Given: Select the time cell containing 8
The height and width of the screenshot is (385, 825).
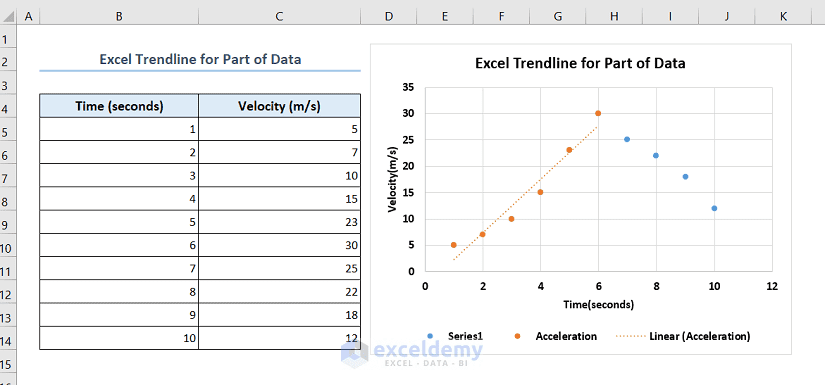Looking at the screenshot, I should click(119, 291).
